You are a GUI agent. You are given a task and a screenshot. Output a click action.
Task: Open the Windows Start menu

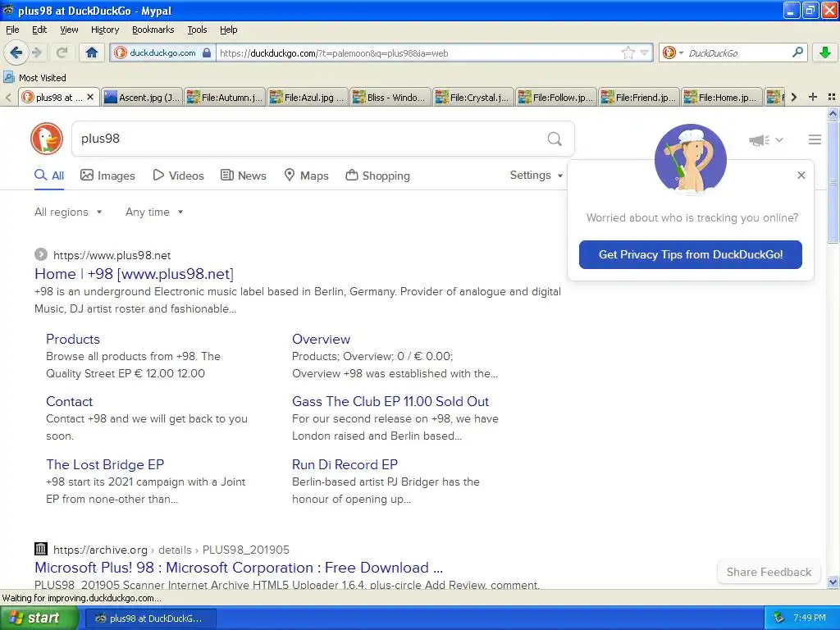39,619
